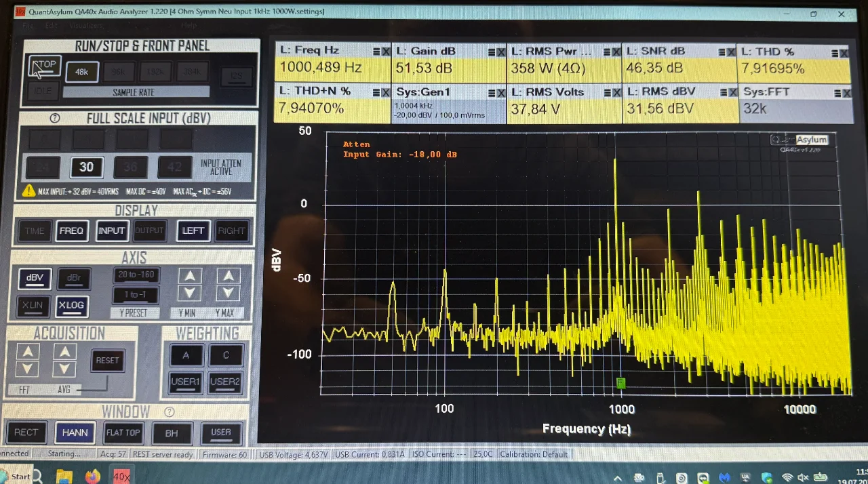Screen dimensions: 868x484
Task: Open the Freq Hz tile options menu
Action: [x=376, y=52]
